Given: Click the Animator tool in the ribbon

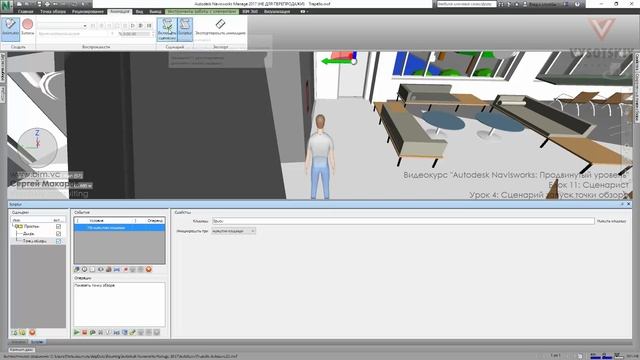Looking at the screenshot, I should point(10,29).
